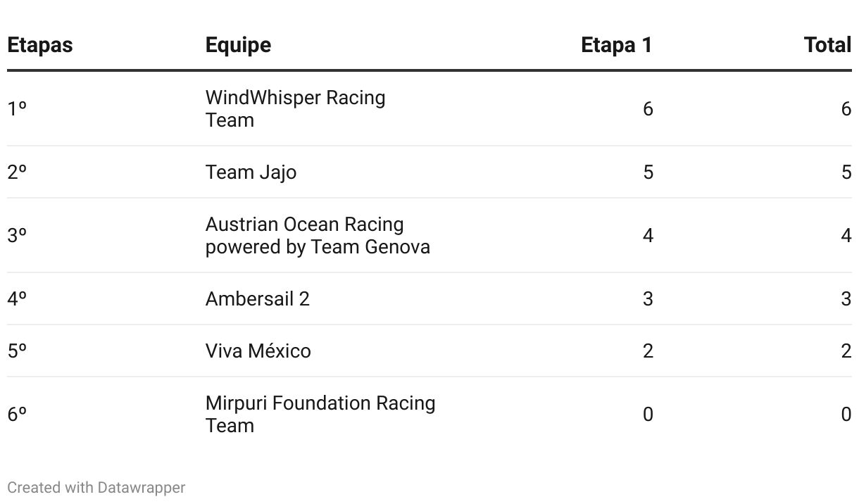Select Mirpuri Foundation Racing Team cell
Image resolution: width=859 pixels, height=504 pixels.
point(320,414)
